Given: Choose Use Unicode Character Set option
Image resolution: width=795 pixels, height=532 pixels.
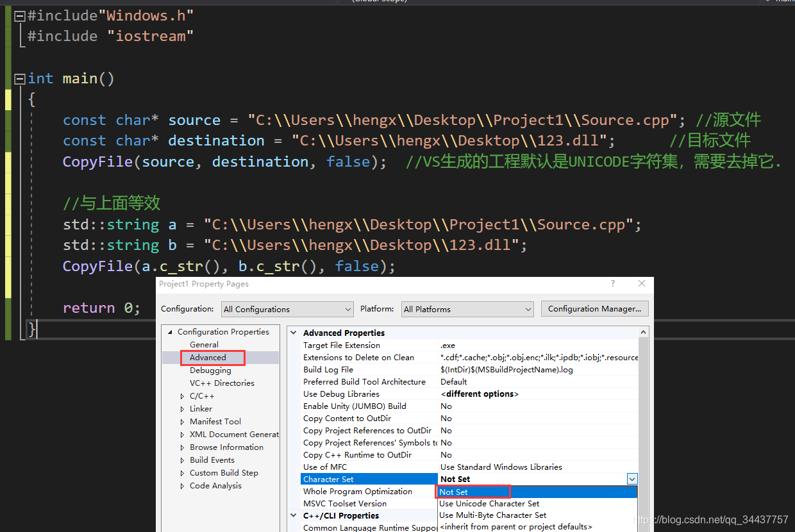Looking at the screenshot, I should (x=537, y=504).
